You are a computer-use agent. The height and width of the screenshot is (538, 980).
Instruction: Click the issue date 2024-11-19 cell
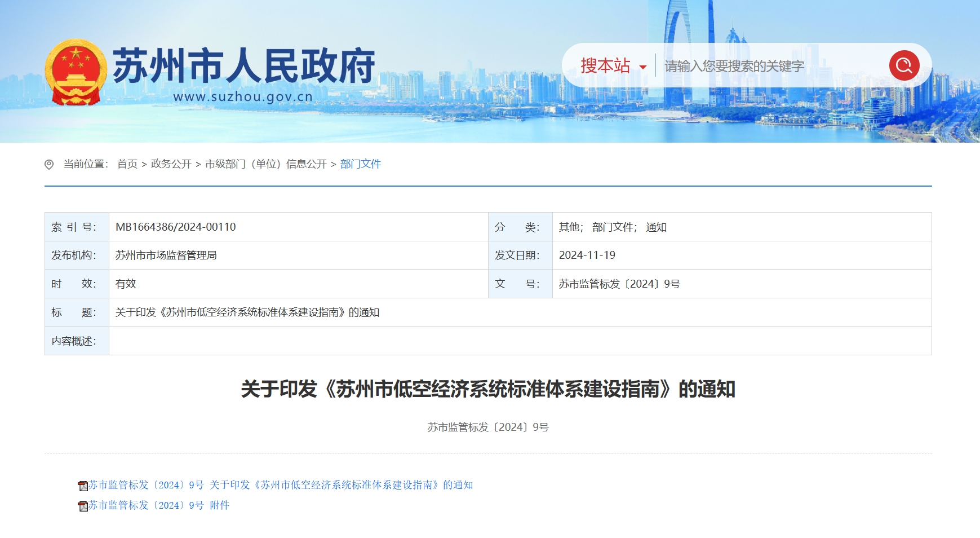587,255
